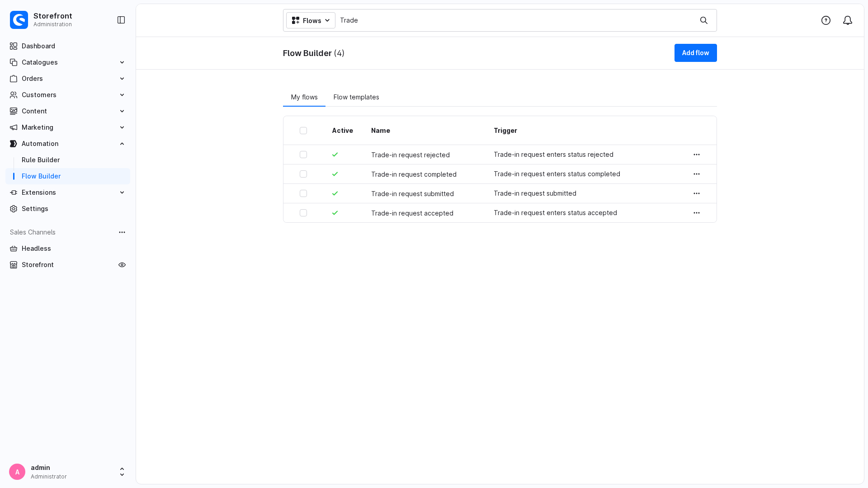Image resolution: width=868 pixels, height=488 pixels.
Task: Open the notifications bell icon
Action: [848, 20]
